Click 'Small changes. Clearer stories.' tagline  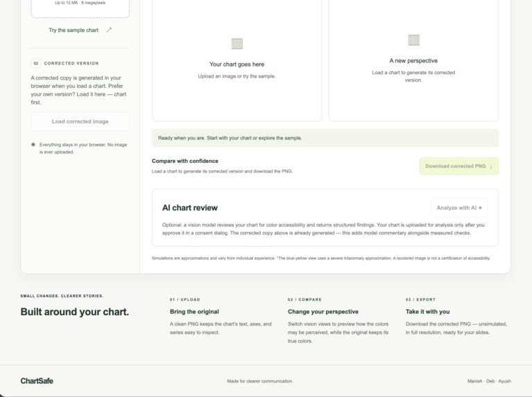coord(62,296)
